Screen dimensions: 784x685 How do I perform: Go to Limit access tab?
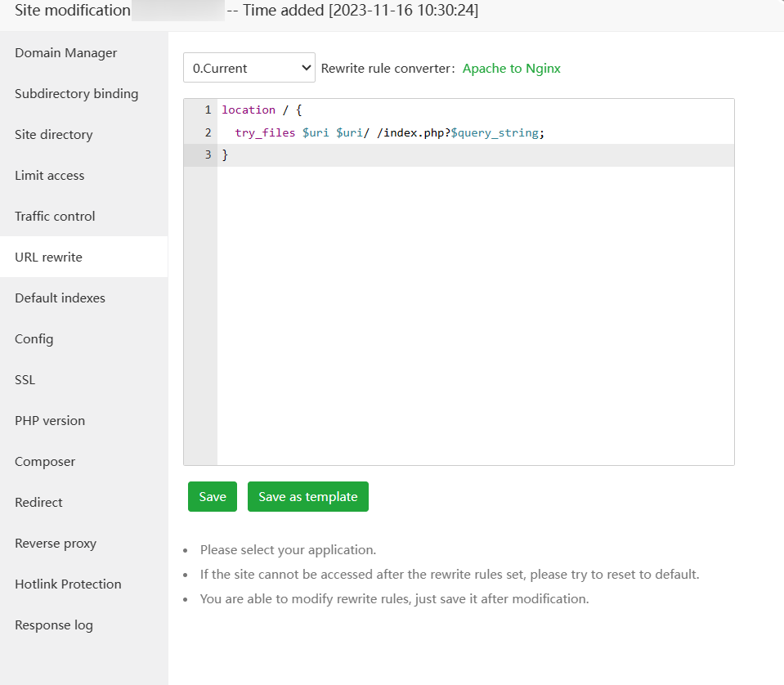49,176
